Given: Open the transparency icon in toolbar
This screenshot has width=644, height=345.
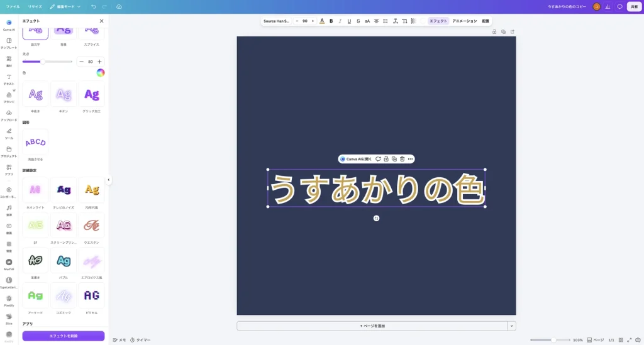Looking at the screenshot, I should click(x=414, y=21).
